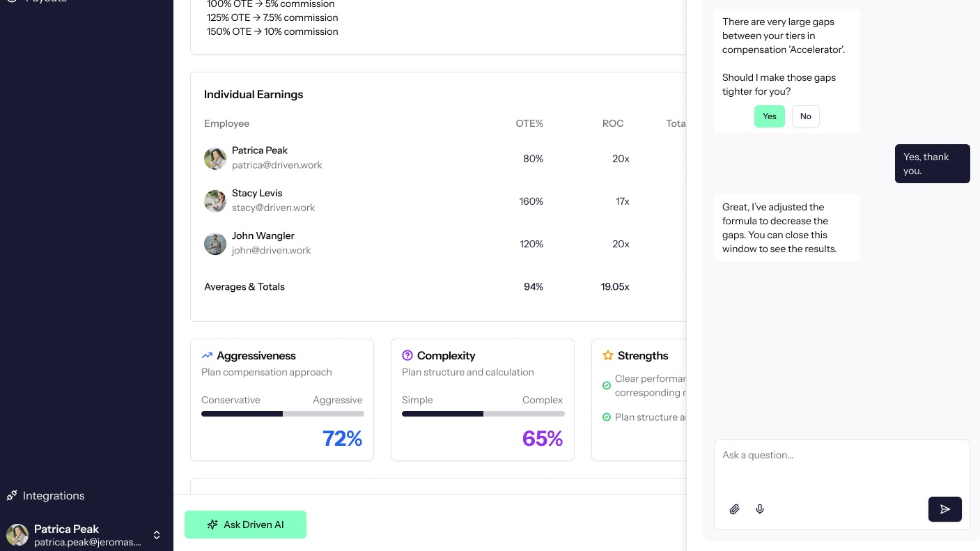Click the question mark icon on Complexity card
This screenshot has height=551, width=980.
(407, 355)
